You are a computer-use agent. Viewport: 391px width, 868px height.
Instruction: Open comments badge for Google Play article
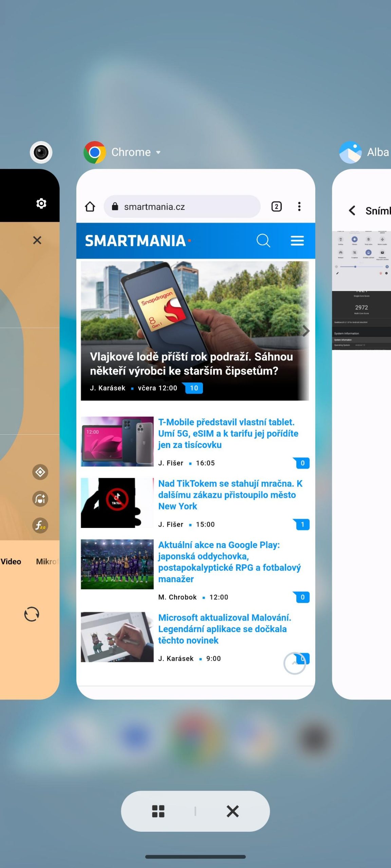pyautogui.click(x=302, y=597)
